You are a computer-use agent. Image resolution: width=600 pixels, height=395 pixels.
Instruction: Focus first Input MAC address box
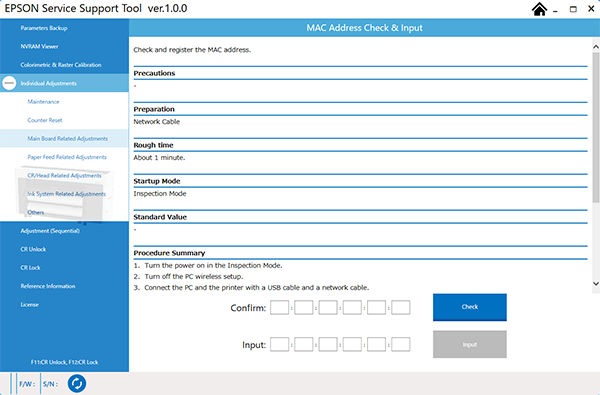point(280,344)
